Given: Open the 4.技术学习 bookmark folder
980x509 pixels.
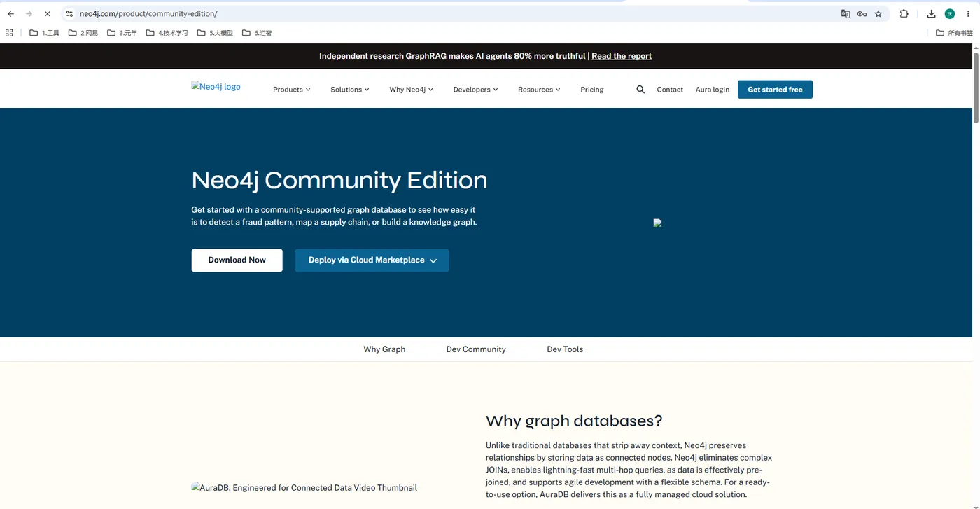Looking at the screenshot, I should point(167,33).
